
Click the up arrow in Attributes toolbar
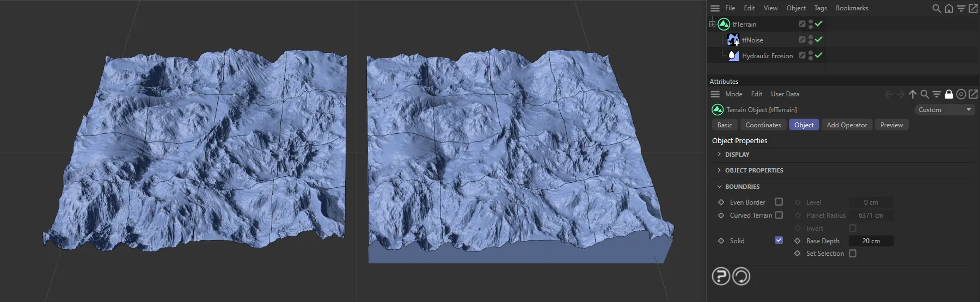[912, 94]
